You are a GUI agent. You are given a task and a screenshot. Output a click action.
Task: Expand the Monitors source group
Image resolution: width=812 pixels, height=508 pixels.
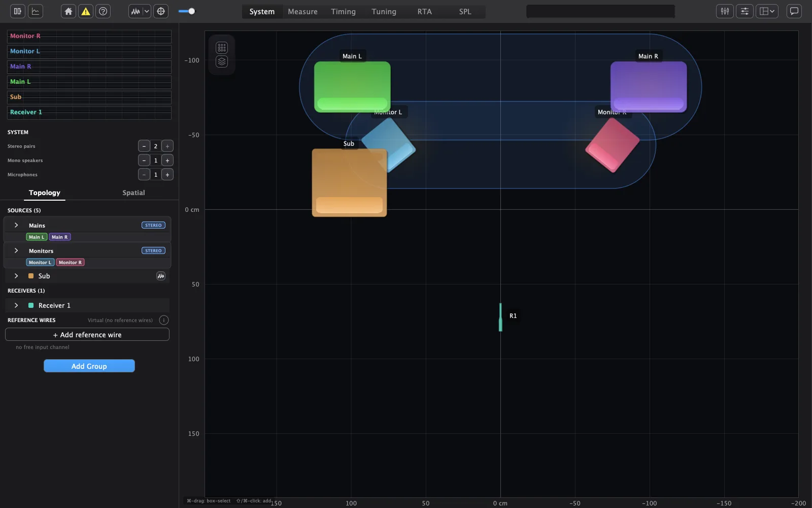[16, 250]
